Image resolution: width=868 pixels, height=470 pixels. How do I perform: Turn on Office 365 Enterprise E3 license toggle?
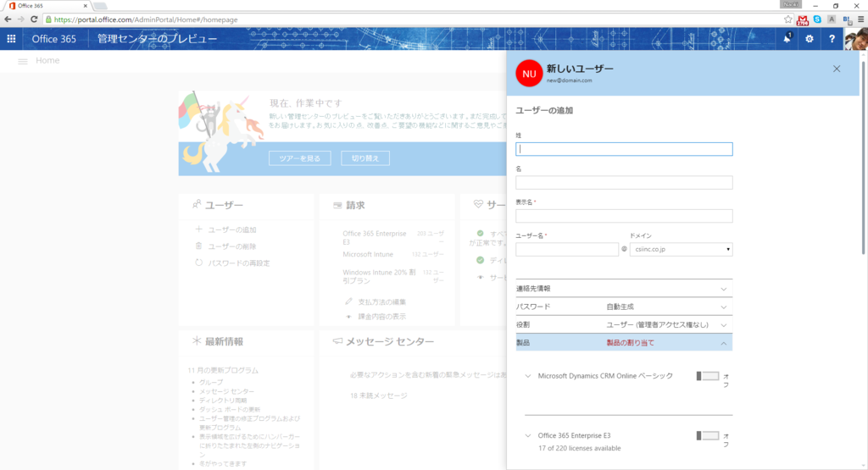click(x=708, y=436)
